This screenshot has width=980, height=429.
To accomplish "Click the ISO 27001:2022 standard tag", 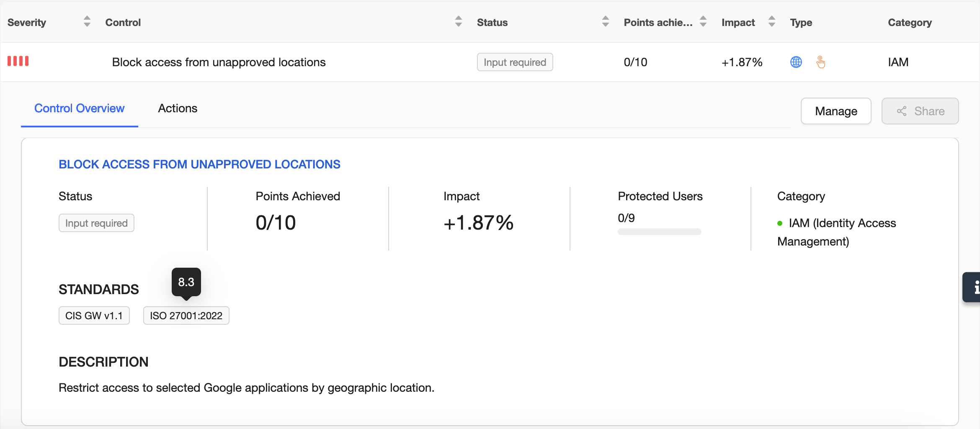I will tap(186, 315).
